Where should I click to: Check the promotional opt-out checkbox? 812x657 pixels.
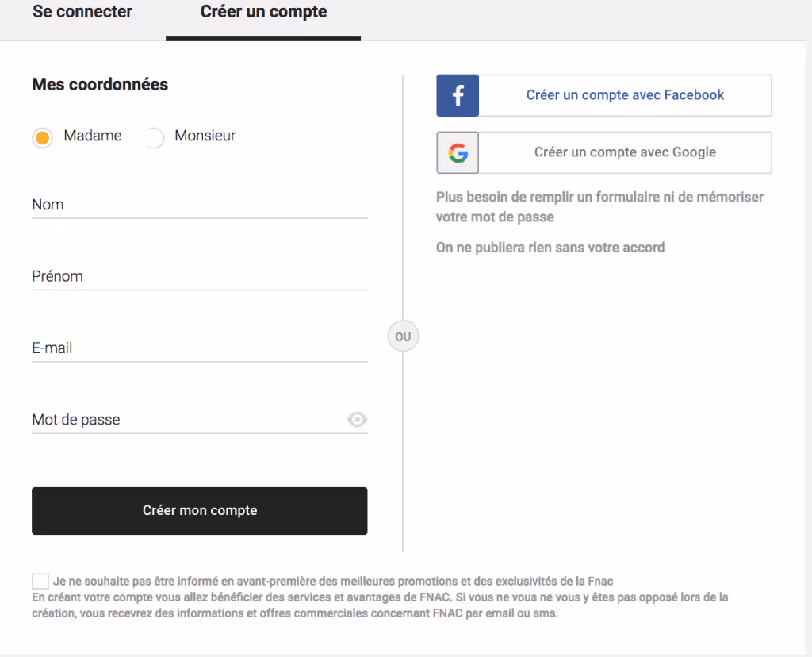[x=40, y=582]
